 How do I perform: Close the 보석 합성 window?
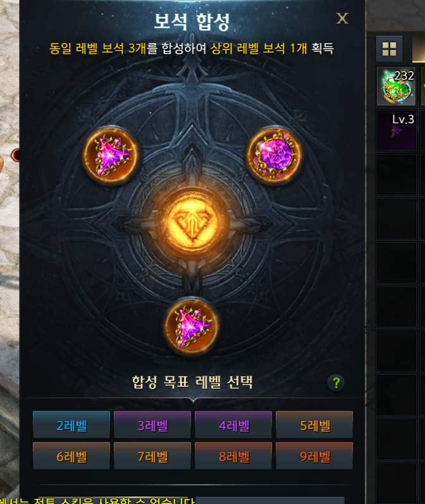tap(342, 18)
